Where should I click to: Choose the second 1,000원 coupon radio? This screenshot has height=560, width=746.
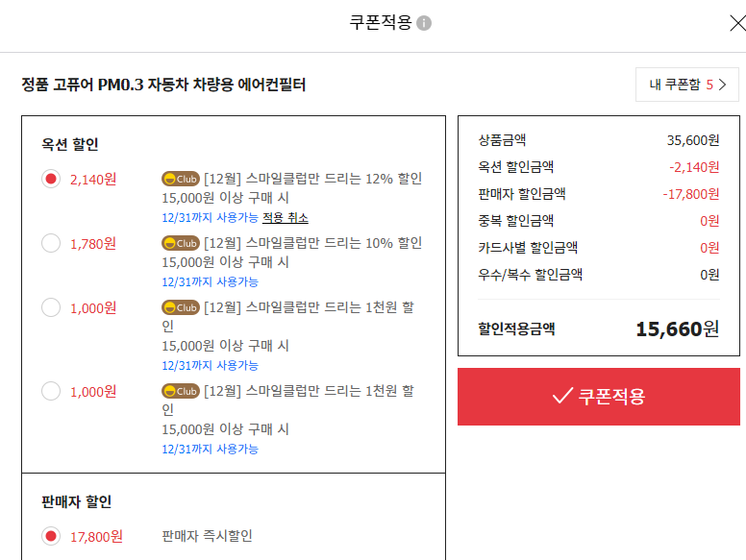(x=51, y=391)
